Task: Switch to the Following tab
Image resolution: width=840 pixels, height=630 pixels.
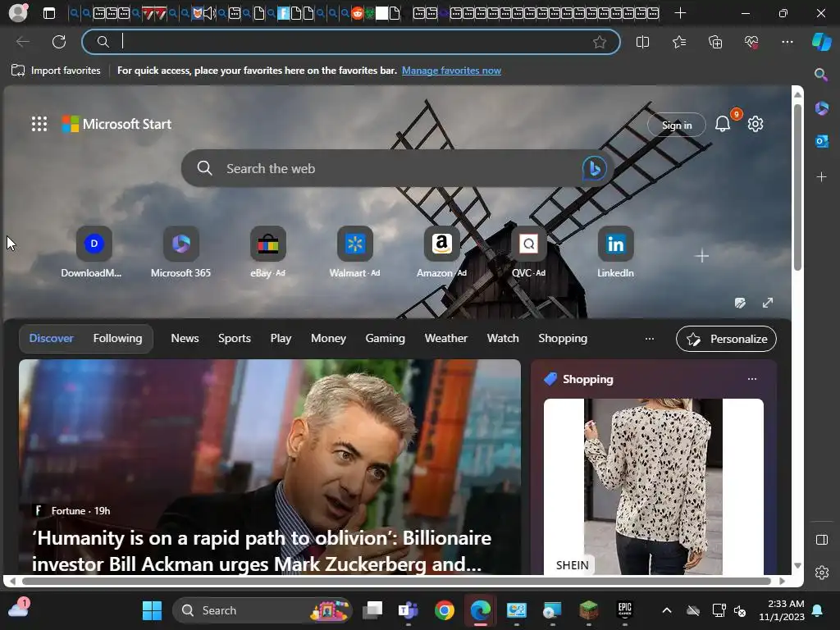Action: click(x=118, y=338)
